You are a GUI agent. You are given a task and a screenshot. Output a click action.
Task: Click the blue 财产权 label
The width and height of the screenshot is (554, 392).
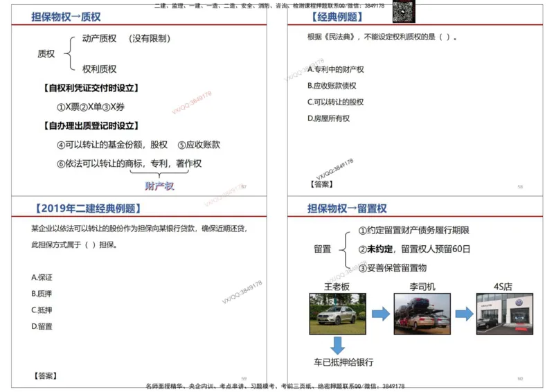coord(159,186)
